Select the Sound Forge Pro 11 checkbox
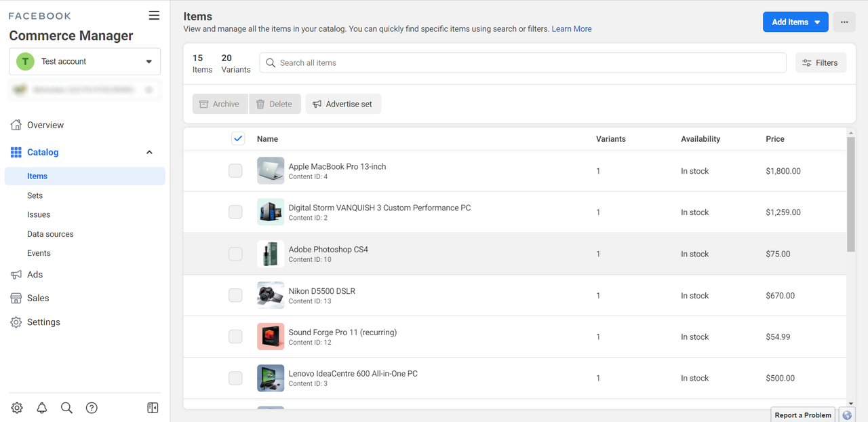868x422 pixels. pos(235,337)
